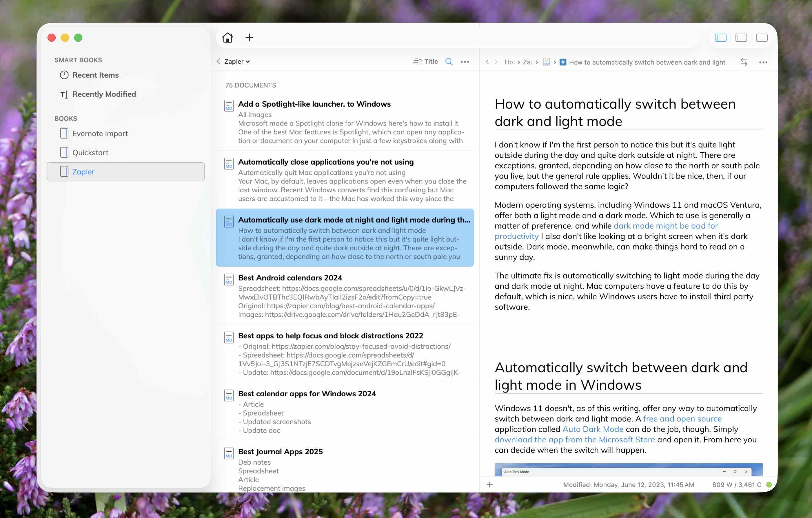Open Recent Items smart book
Screen dimensions: 812x518
(x=95, y=75)
